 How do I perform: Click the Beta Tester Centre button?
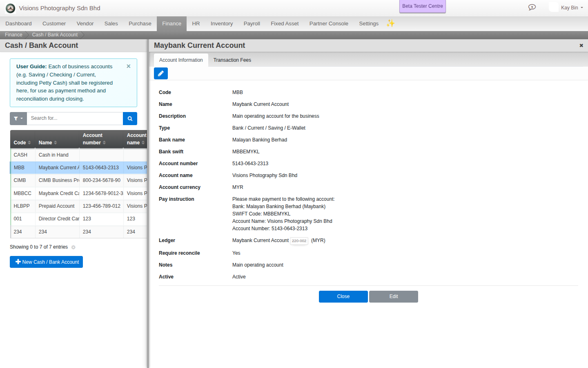(423, 6)
